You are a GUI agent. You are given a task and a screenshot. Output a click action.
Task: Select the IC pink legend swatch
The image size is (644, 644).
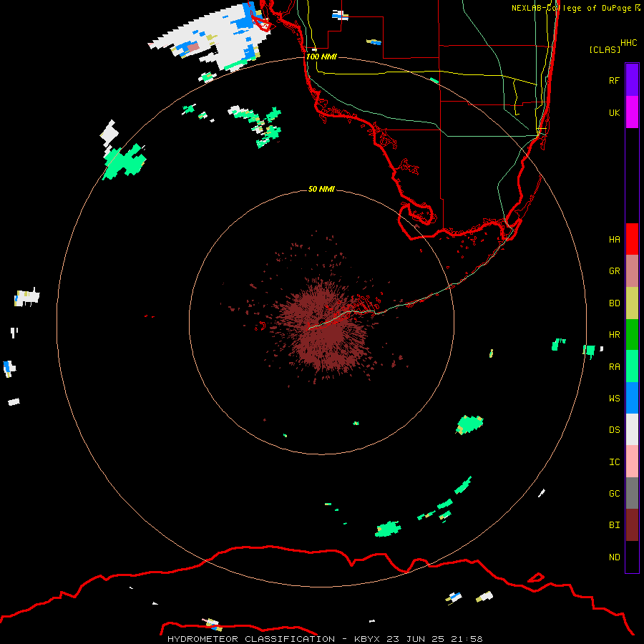(x=632, y=462)
